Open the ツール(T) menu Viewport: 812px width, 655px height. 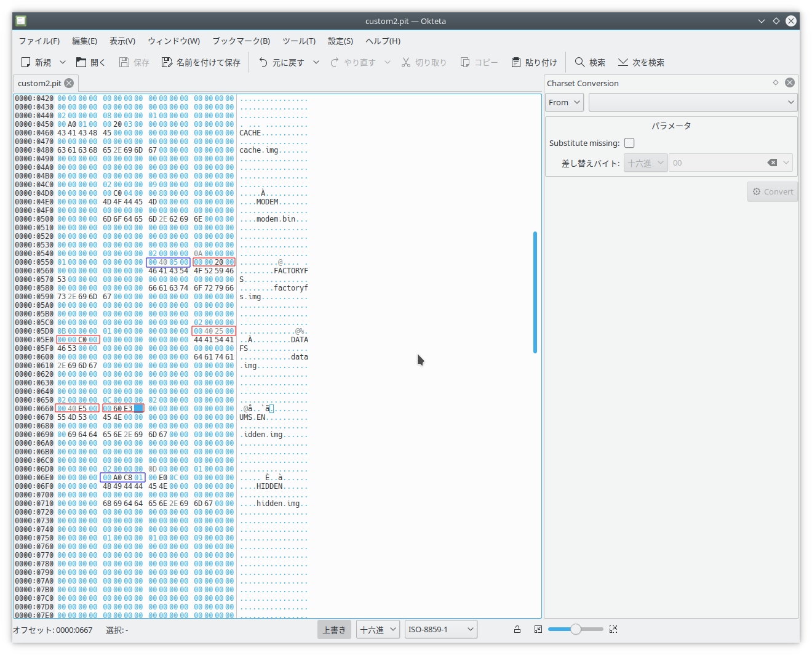[x=299, y=41]
